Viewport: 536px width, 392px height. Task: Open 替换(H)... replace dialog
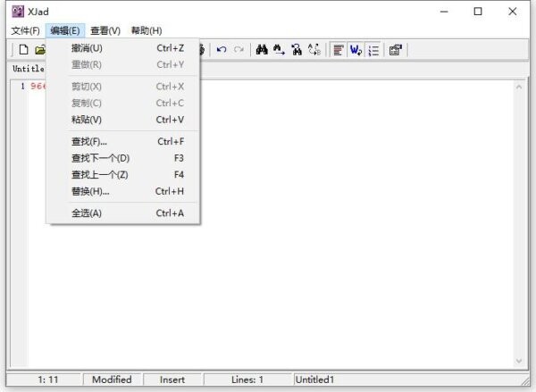(123, 191)
